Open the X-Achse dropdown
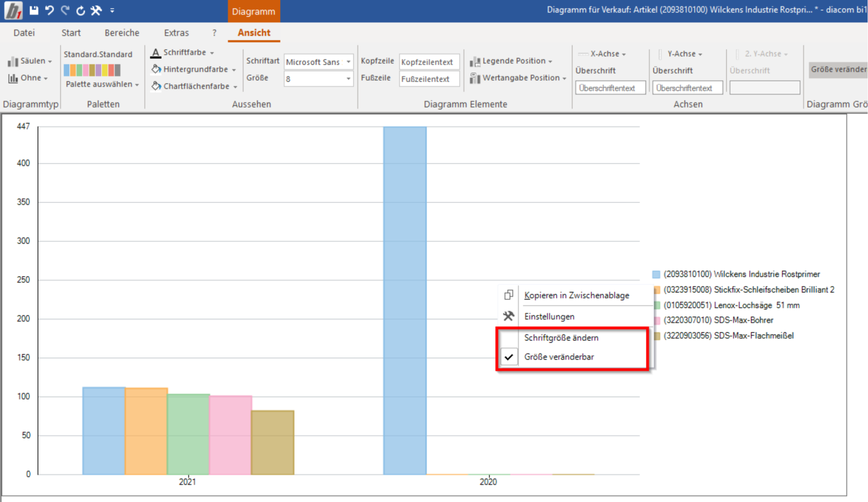Screen dimensions: 868x502 (602, 54)
